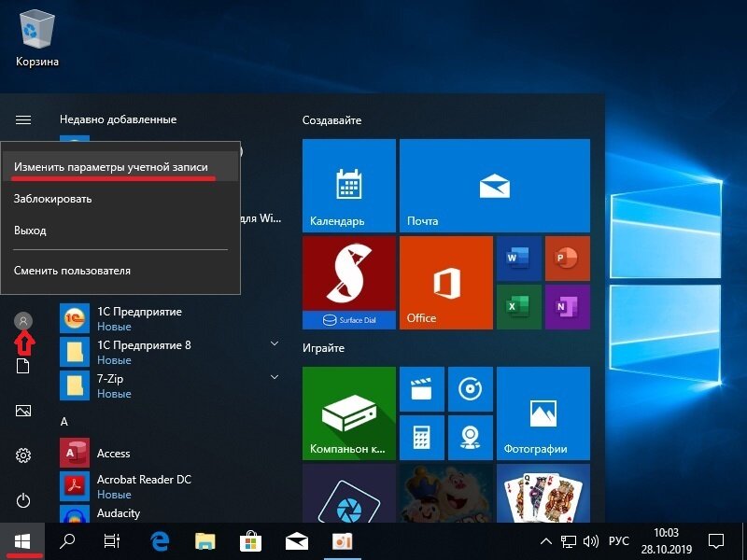Open the volume speaker tray icon
The width and height of the screenshot is (747, 560).
[591, 541]
